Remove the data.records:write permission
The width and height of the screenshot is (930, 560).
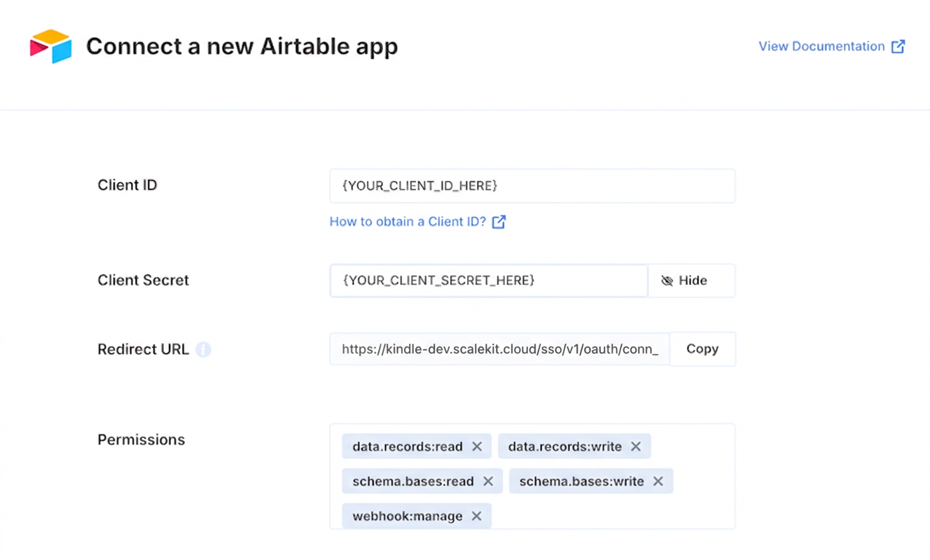(x=636, y=446)
